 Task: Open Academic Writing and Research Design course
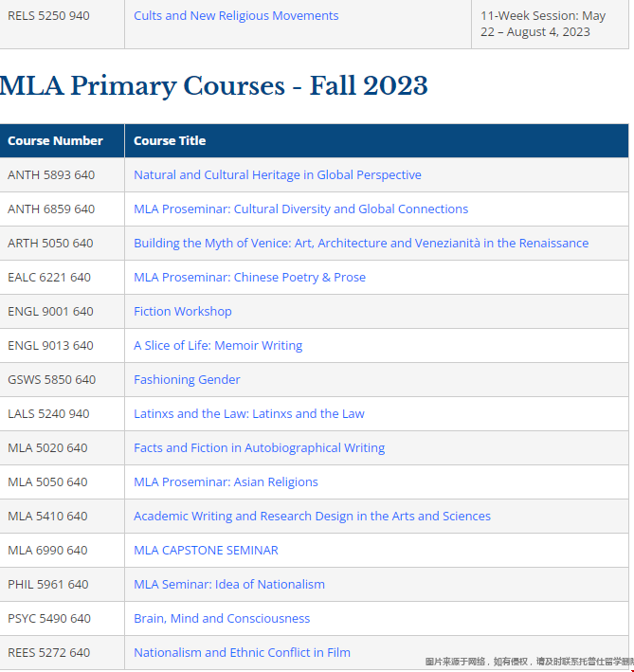[x=312, y=517]
